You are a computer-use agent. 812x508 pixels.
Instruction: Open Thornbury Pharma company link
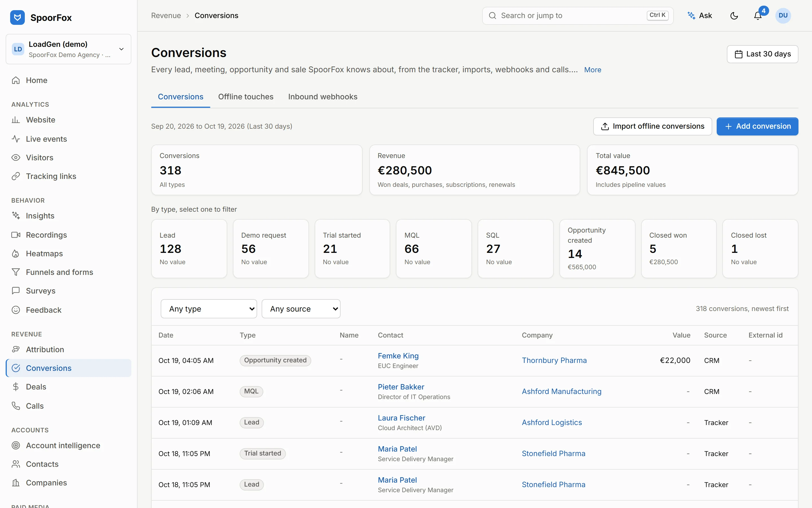point(554,360)
